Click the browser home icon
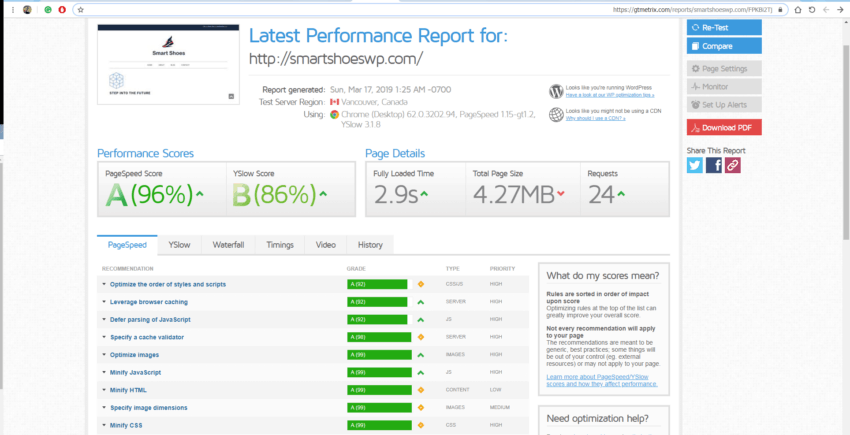The width and height of the screenshot is (850, 435). tap(798, 10)
